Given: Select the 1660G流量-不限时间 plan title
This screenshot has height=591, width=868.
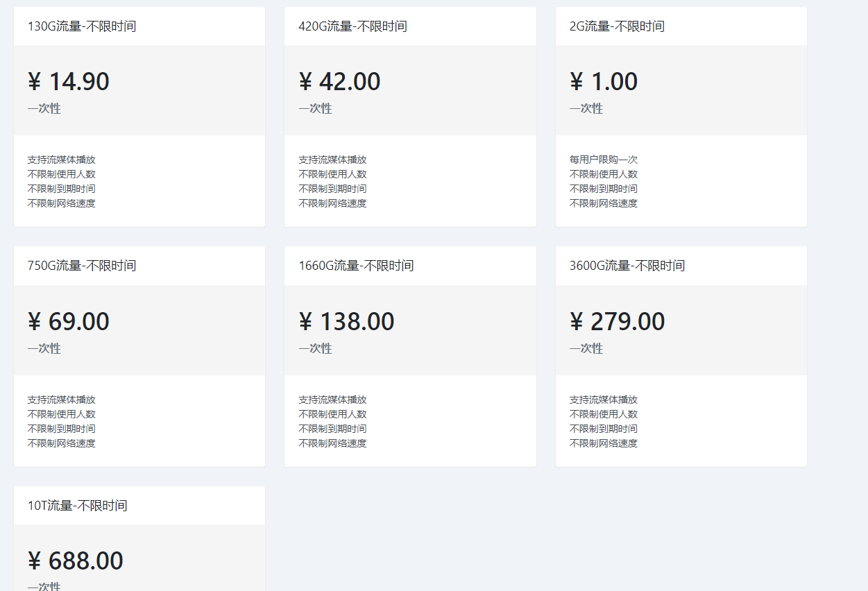Looking at the screenshot, I should (x=356, y=266).
